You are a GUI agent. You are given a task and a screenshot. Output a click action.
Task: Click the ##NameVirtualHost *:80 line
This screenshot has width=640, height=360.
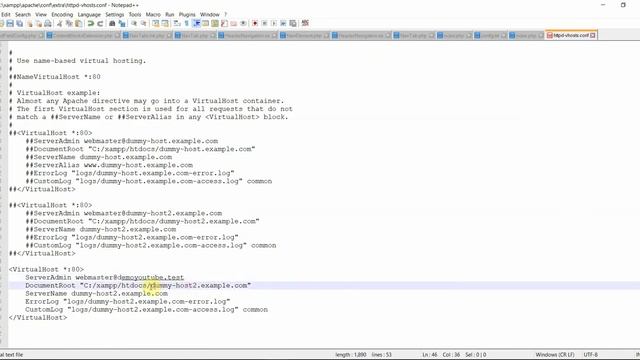tap(55, 77)
